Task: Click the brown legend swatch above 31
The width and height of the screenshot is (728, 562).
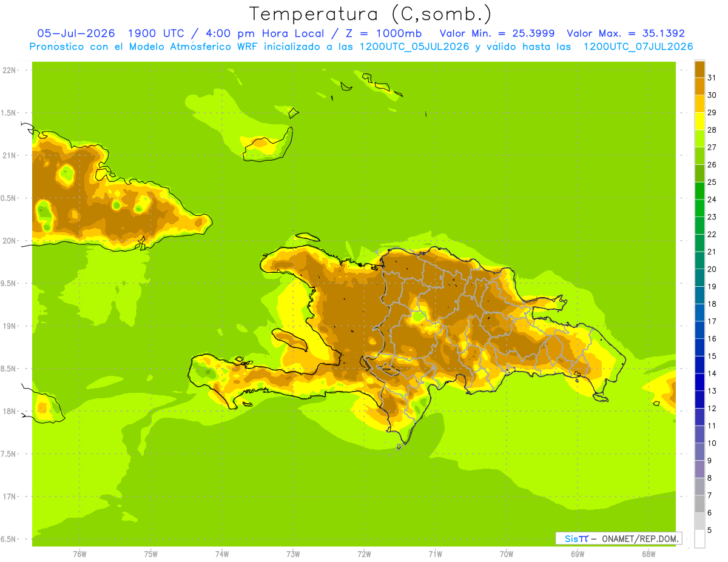Action: click(699, 69)
